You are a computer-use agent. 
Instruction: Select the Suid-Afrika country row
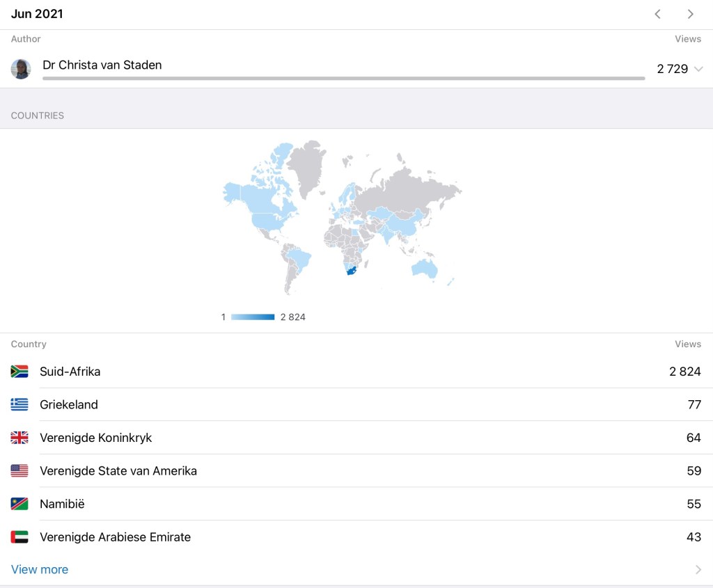pos(70,372)
